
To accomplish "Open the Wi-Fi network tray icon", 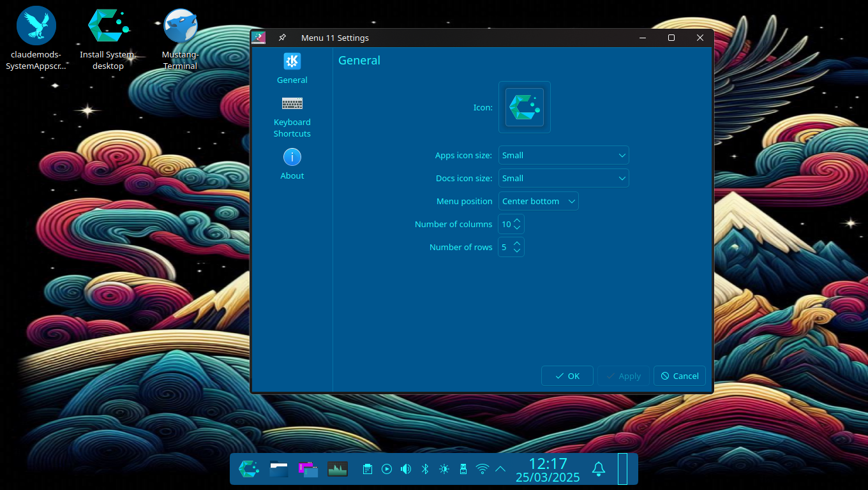I will [x=483, y=469].
